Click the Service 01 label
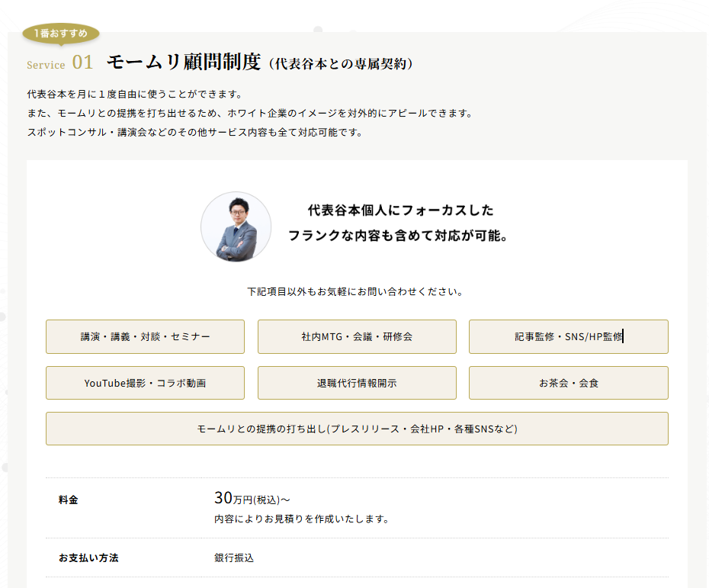 click(x=59, y=63)
